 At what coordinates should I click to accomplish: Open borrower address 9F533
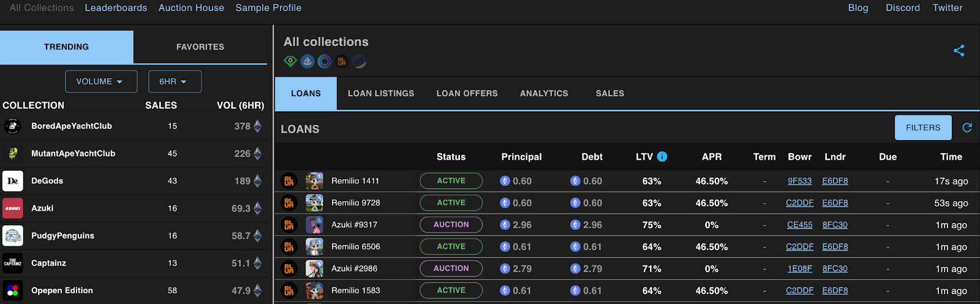click(x=799, y=181)
